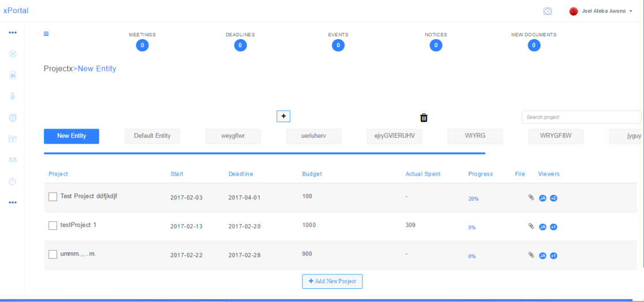644x302 pixels.
Task: Check the Test Project ddfjkdjf checkbox
Action: point(53,197)
